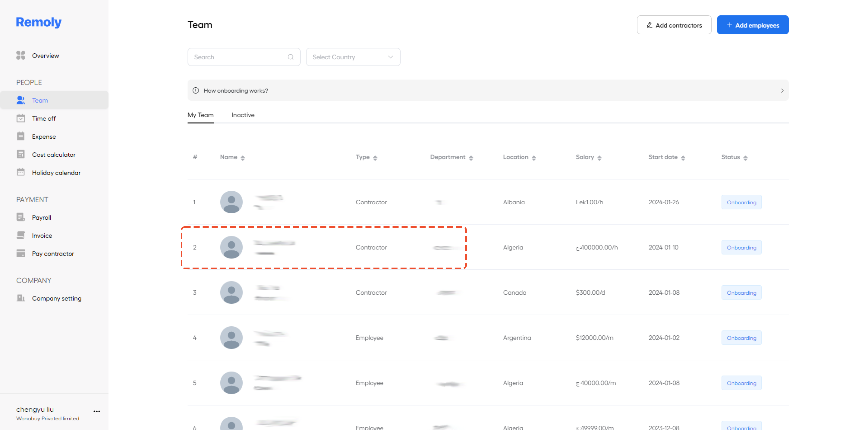This screenshot has height=430, width=868.
Task: Sort by Status column arrows
Action: click(745, 158)
